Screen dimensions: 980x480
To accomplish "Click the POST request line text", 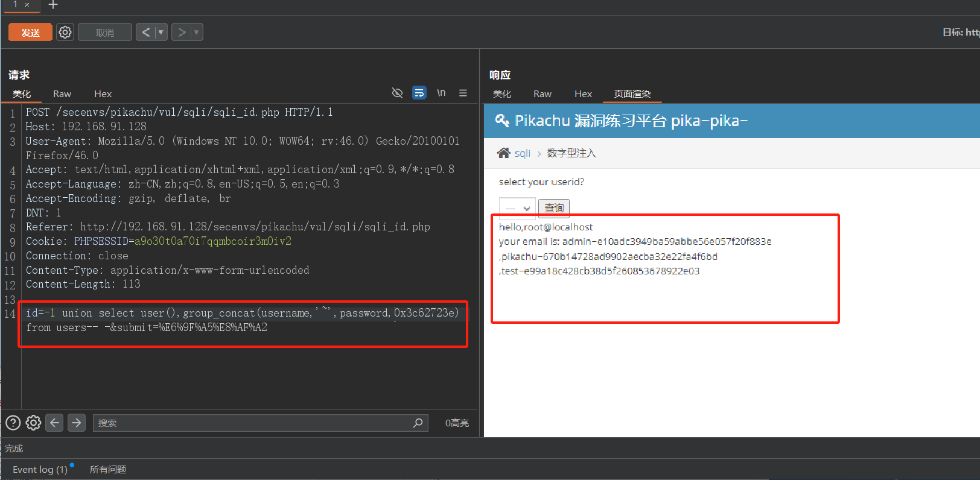I will click(x=179, y=112).
